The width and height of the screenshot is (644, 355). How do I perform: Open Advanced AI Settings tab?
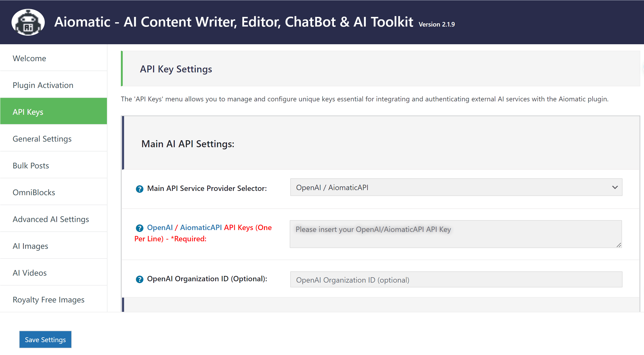click(54, 219)
